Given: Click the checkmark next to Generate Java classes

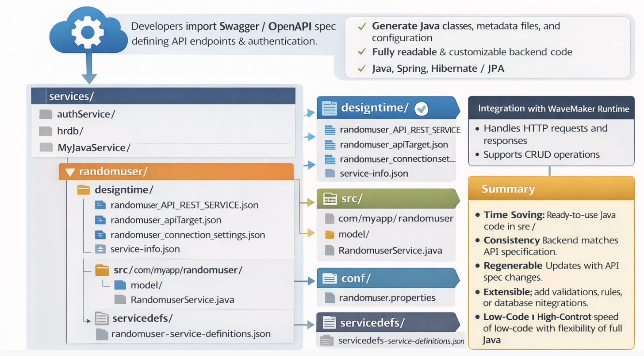Looking at the screenshot, I should click(361, 27).
